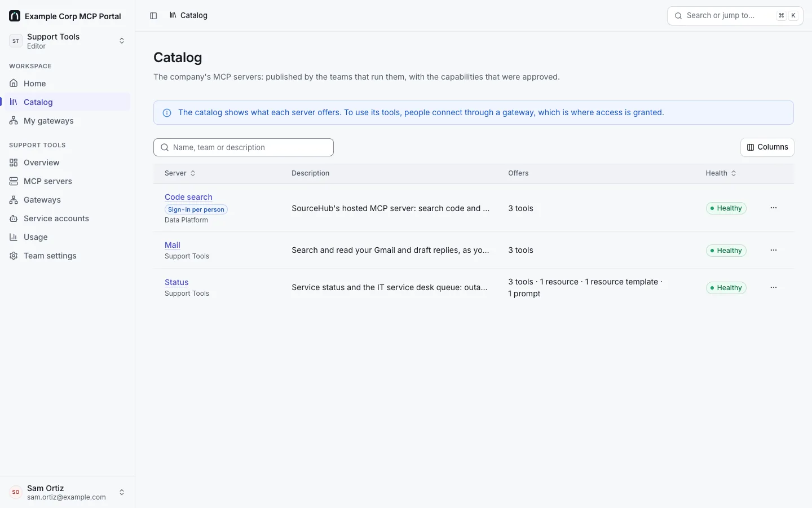Click the ST team avatar icon
The image size is (812, 508).
click(16, 41)
